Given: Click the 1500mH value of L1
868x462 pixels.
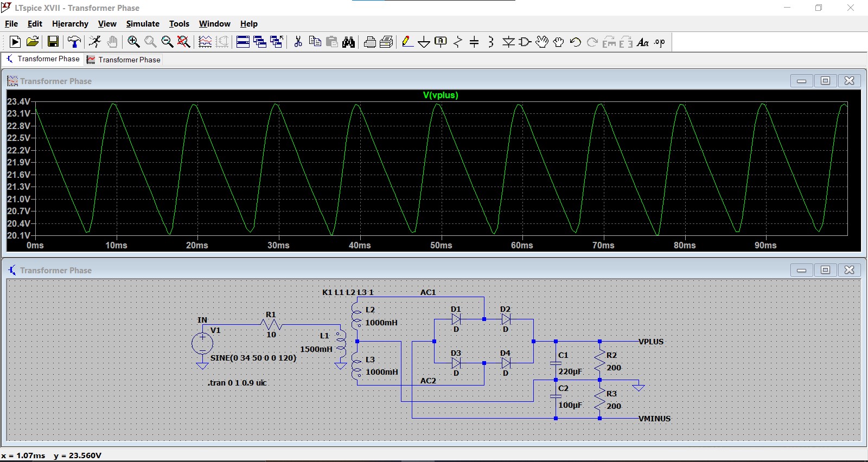Looking at the screenshot, I should tap(316, 349).
